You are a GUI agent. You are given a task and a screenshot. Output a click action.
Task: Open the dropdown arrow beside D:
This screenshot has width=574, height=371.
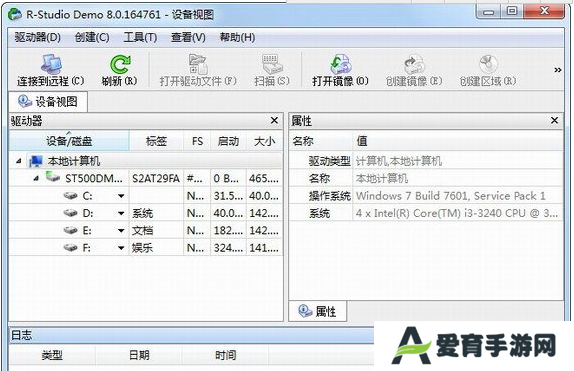tap(121, 213)
